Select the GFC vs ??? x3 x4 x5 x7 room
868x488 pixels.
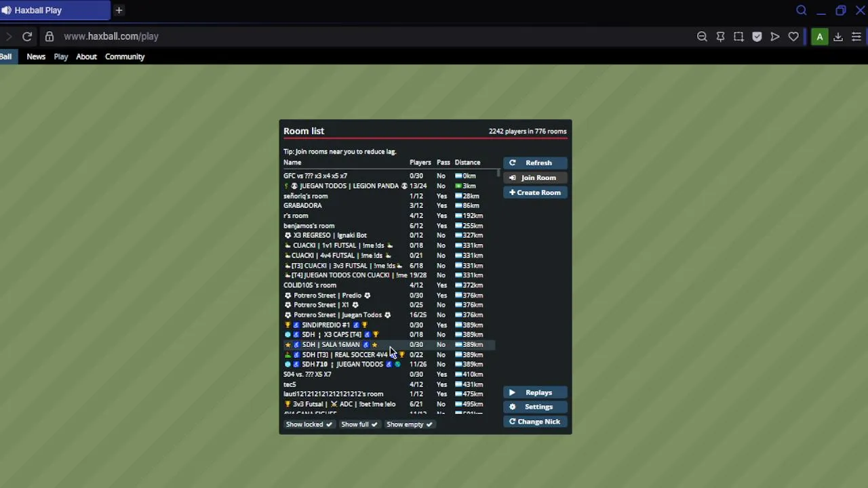(x=389, y=176)
